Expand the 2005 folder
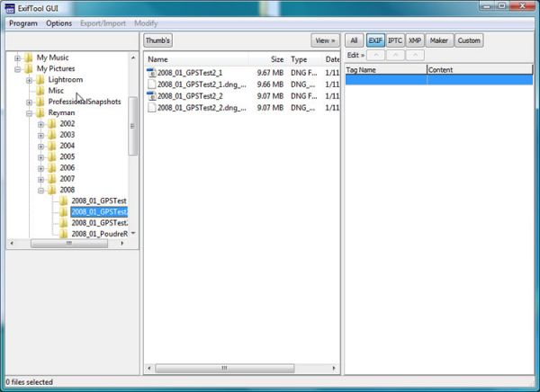Screen dimensions: 540x392 click(41, 157)
